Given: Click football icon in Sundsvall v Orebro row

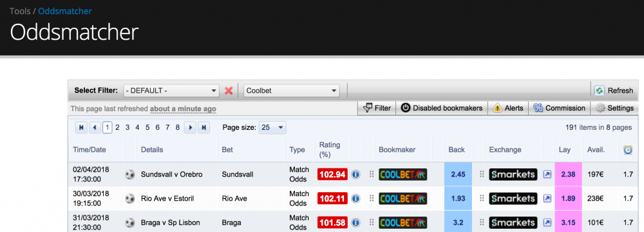Looking at the screenshot, I should 130,174.
